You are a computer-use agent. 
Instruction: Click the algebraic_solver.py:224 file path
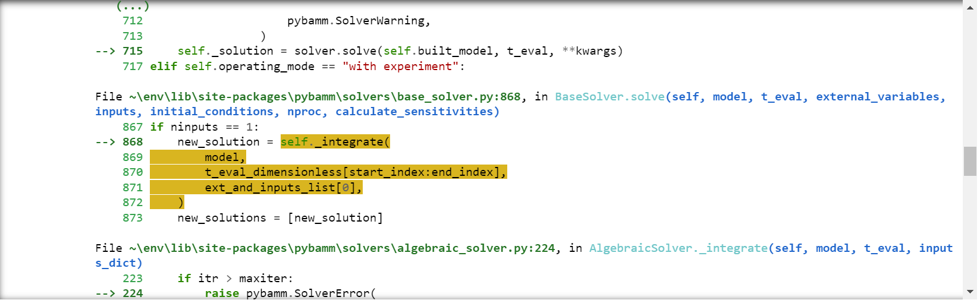click(x=342, y=248)
